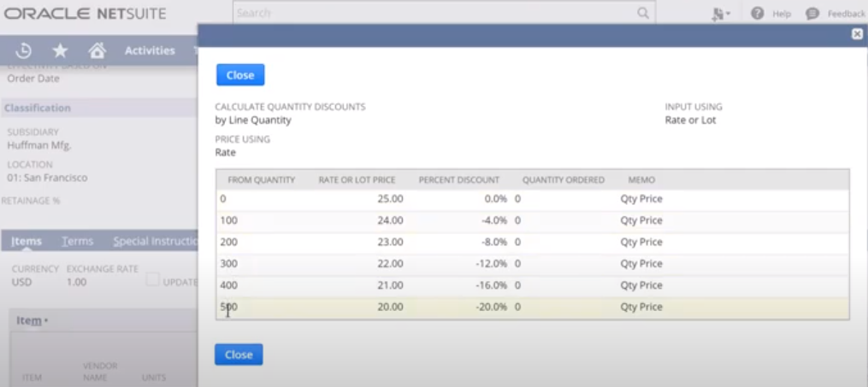Click the USD currency value
868x387 pixels.
click(x=21, y=282)
